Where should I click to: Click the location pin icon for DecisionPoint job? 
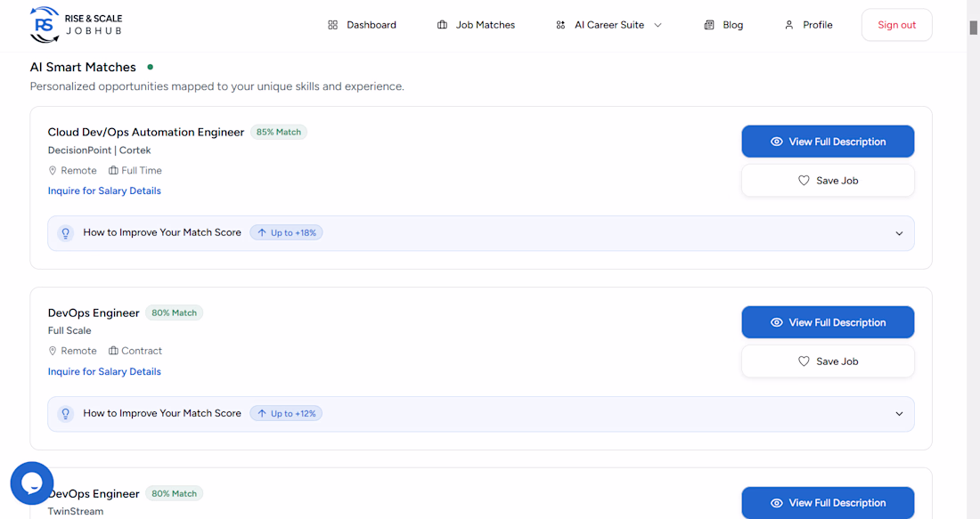click(x=53, y=171)
